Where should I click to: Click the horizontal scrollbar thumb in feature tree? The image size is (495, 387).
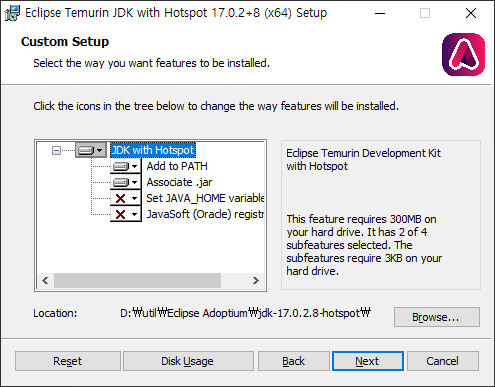[137, 280]
